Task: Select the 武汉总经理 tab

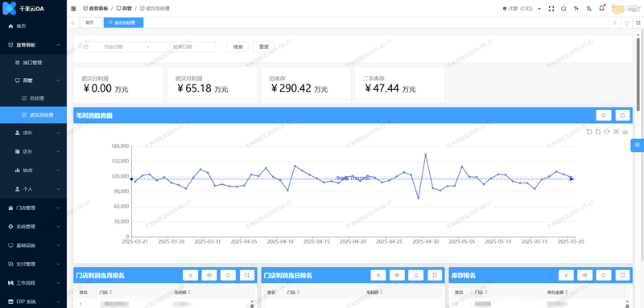Action: tap(123, 23)
